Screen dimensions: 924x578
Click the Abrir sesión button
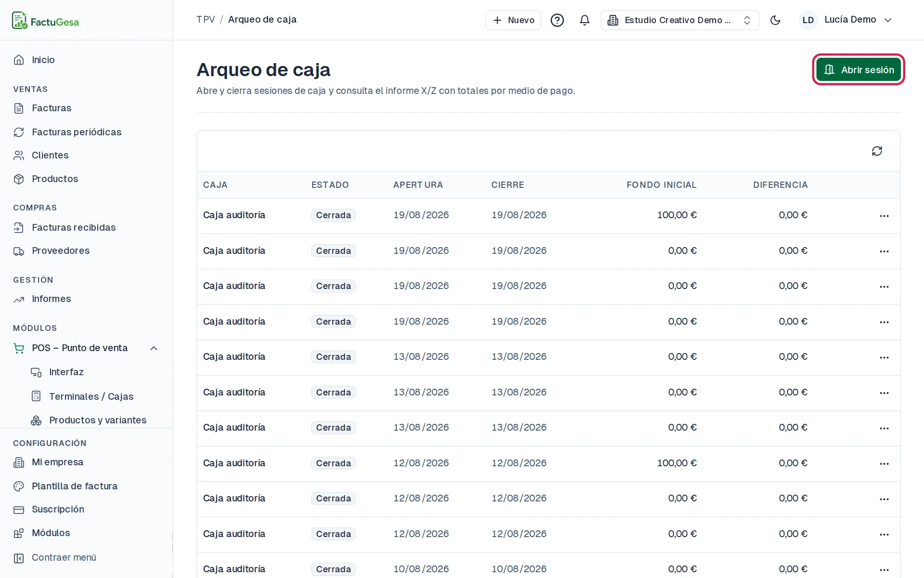[859, 70]
